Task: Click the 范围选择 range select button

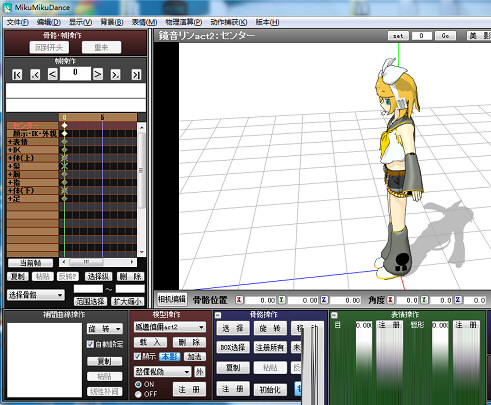Action: tap(90, 302)
